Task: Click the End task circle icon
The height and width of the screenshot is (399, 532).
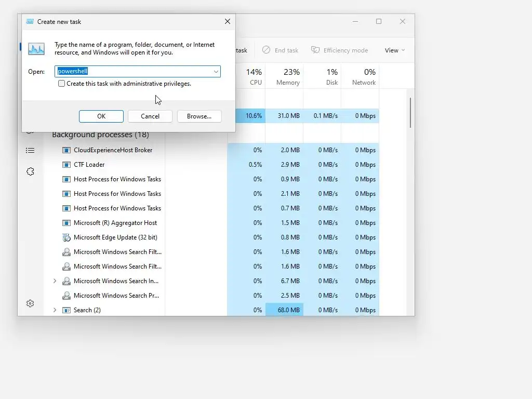Action: coord(267,50)
